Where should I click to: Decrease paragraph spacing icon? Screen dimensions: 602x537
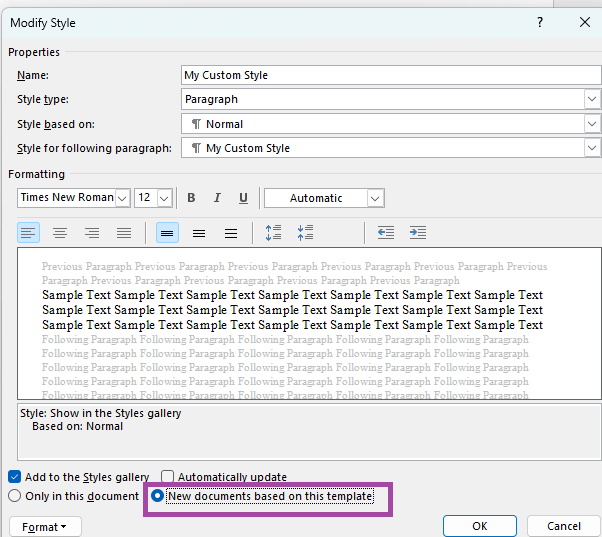(x=305, y=233)
